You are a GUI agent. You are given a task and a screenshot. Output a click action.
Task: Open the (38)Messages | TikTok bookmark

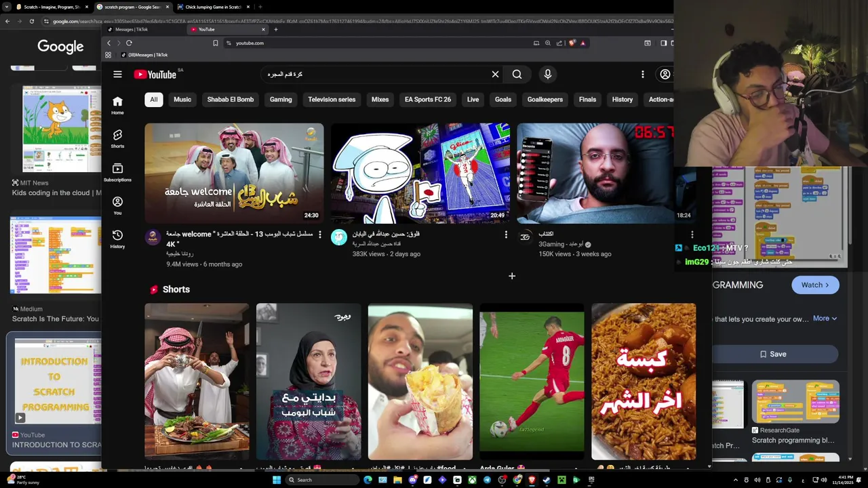[x=144, y=55]
